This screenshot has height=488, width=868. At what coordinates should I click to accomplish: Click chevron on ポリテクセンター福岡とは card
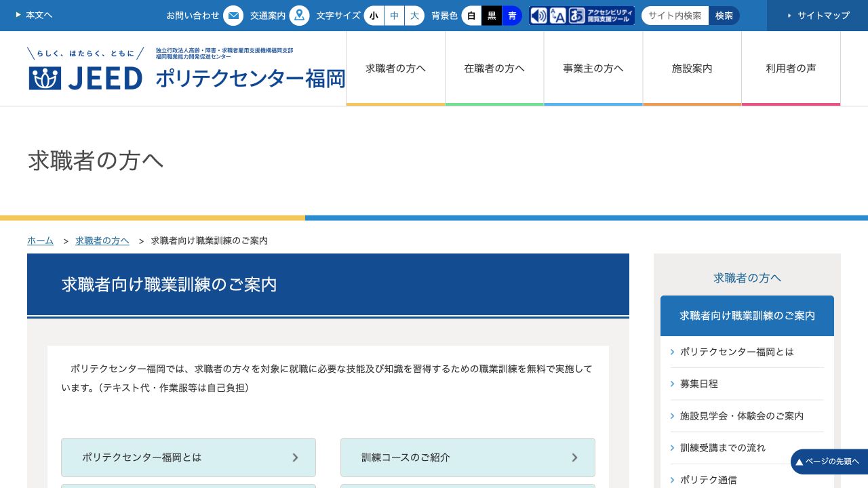click(x=295, y=457)
